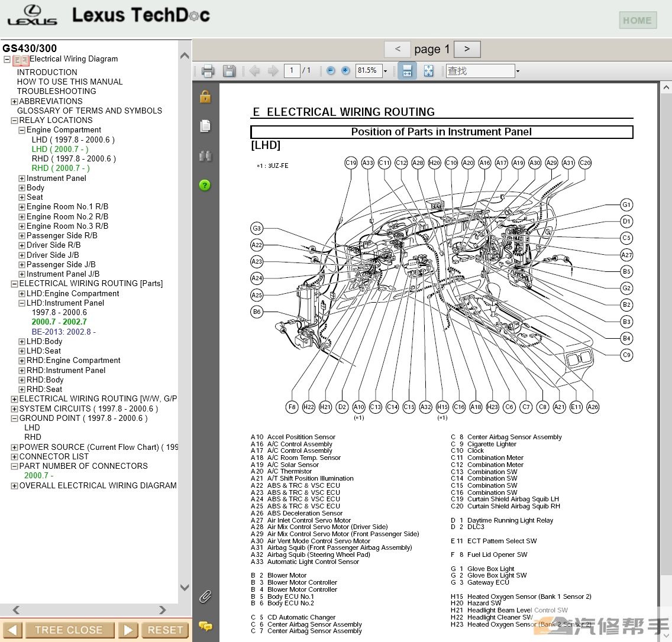Image resolution: width=672 pixels, height=642 pixels.
Task: Collapse the Engine Compartment node
Action: [22, 130]
